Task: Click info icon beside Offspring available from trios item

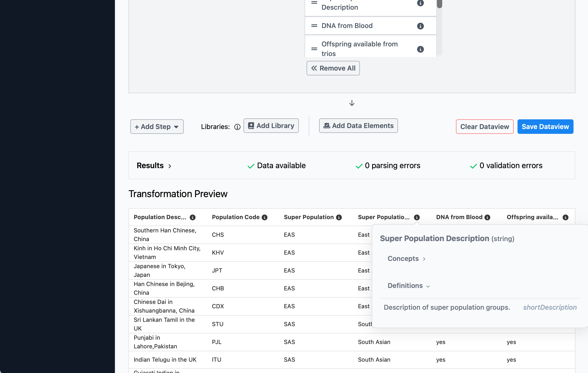Action: pos(420,49)
